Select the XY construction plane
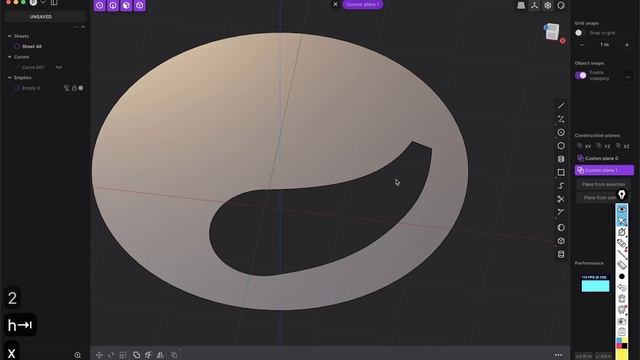 (584, 146)
